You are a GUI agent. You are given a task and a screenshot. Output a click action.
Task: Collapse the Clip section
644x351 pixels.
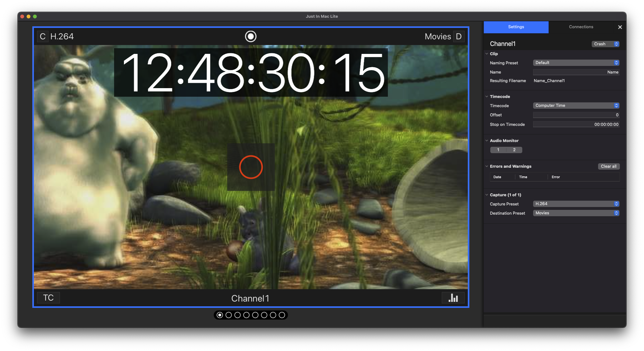487,54
